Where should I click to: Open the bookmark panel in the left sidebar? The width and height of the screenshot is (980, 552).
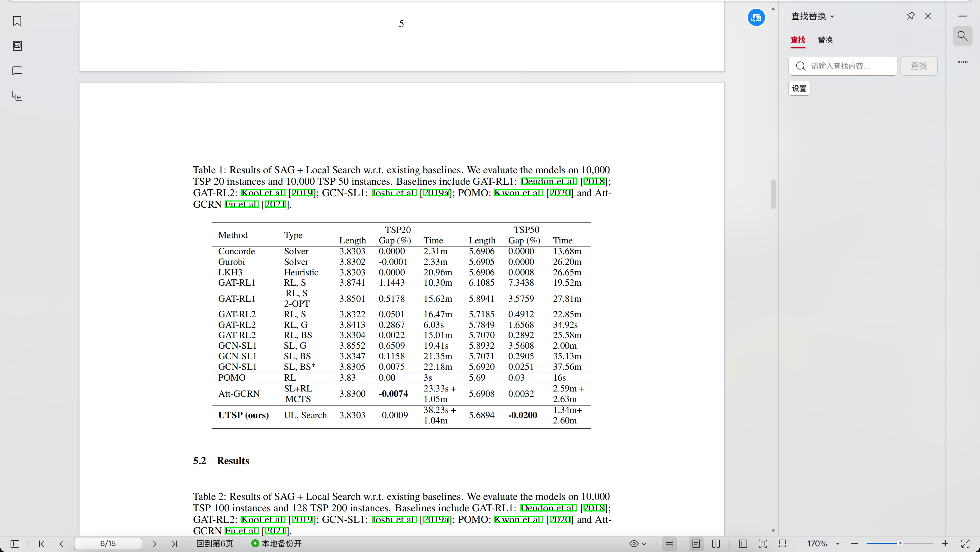pyautogui.click(x=17, y=21)
